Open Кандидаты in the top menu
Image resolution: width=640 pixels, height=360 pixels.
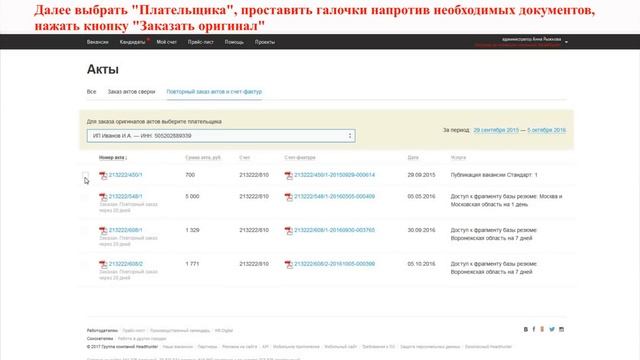(x=132, y=42)
